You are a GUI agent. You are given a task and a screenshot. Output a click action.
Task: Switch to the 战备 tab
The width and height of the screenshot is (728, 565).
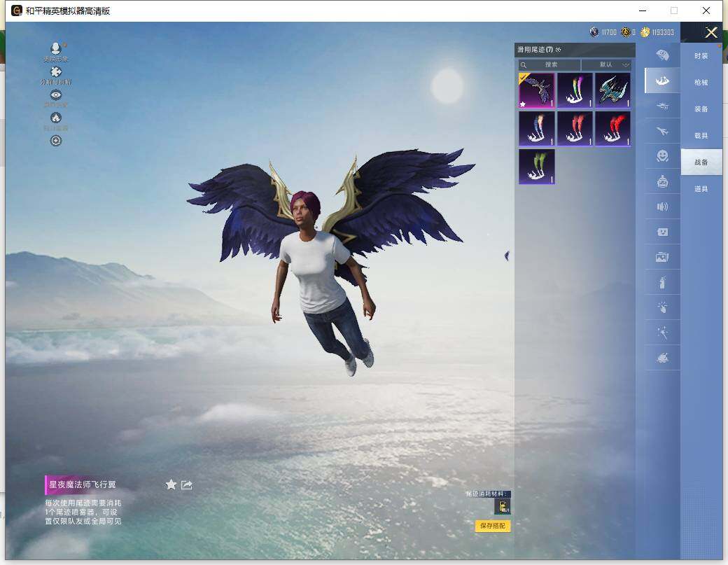point(701,162)
